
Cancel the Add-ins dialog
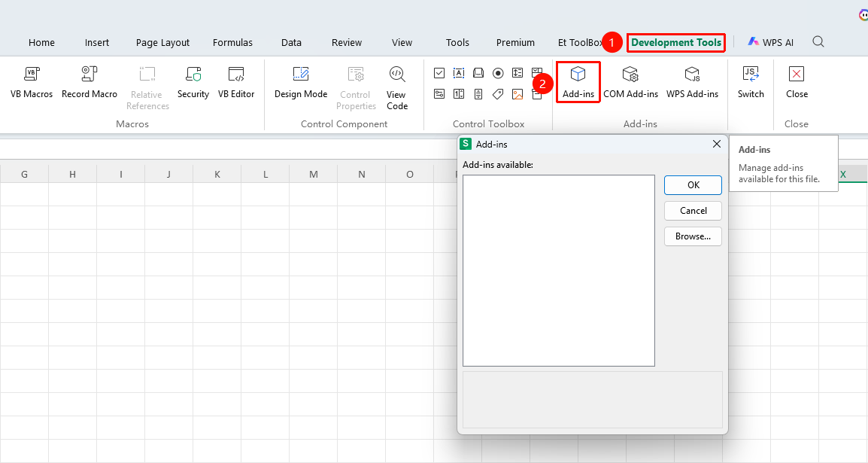click(x=693, y=211)
